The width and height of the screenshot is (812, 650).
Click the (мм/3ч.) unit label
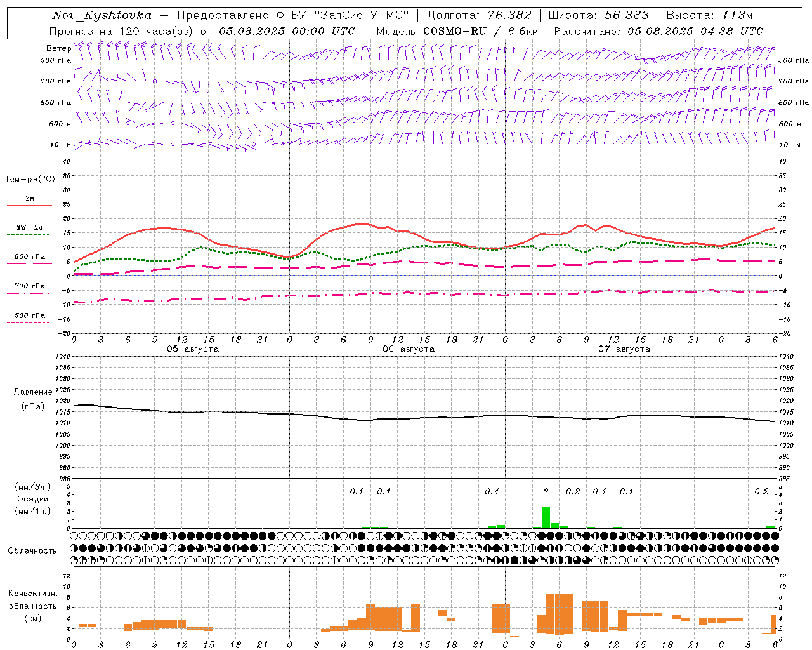(32, 487)
